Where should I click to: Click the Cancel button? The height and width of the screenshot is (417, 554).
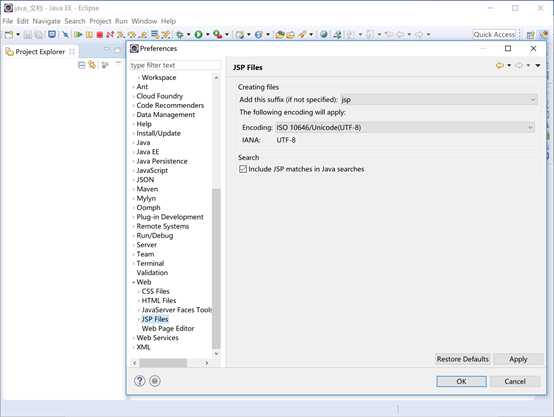coord(515,381)
